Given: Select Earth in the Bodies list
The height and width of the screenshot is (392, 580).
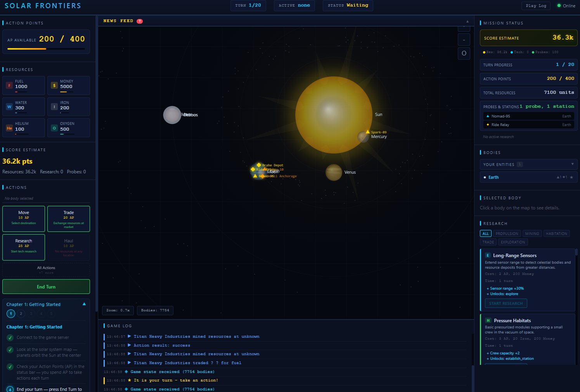Looking at the screenshot, I should (494, 177).
